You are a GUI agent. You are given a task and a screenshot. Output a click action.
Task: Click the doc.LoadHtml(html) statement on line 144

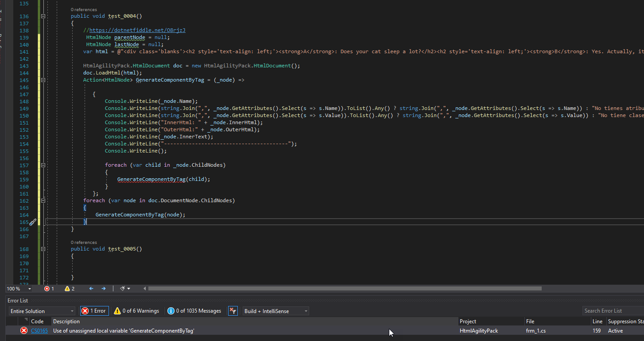[113, 73]
